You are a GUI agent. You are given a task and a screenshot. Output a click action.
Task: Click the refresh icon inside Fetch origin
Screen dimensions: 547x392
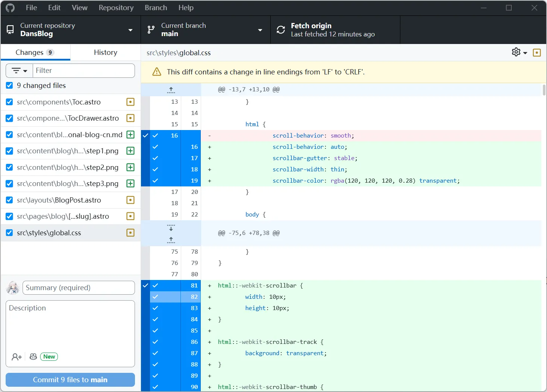click(x=280, y=30)
